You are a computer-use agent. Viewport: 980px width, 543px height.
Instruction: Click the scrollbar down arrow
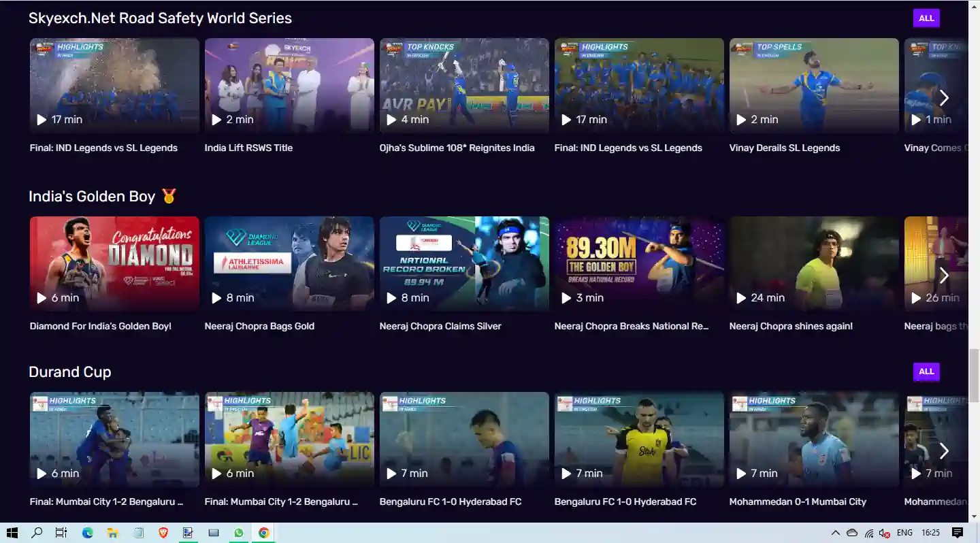974,516
